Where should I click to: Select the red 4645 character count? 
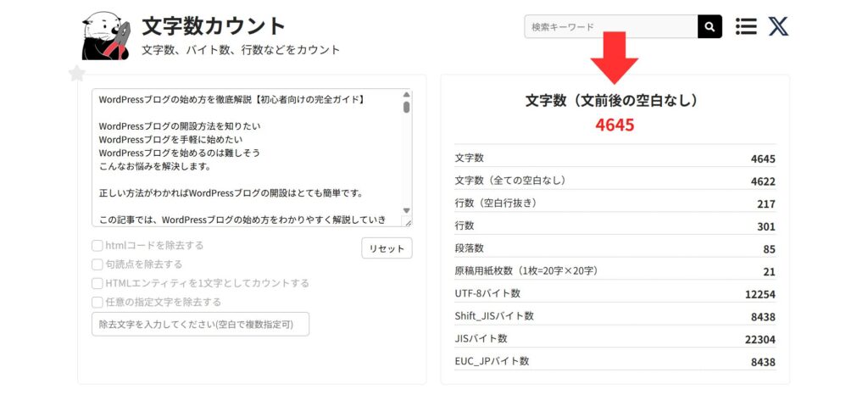pyautogui.click(x=615, y=125)
